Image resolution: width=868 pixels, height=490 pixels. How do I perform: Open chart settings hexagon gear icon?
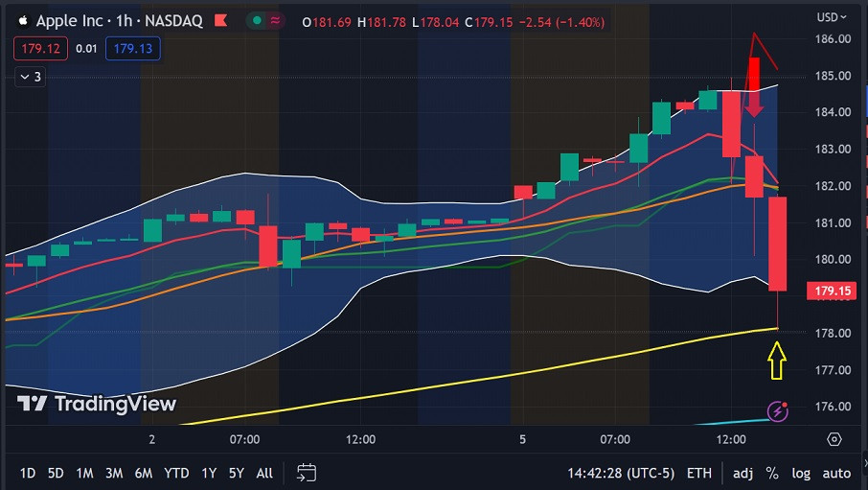coord(834,439)
